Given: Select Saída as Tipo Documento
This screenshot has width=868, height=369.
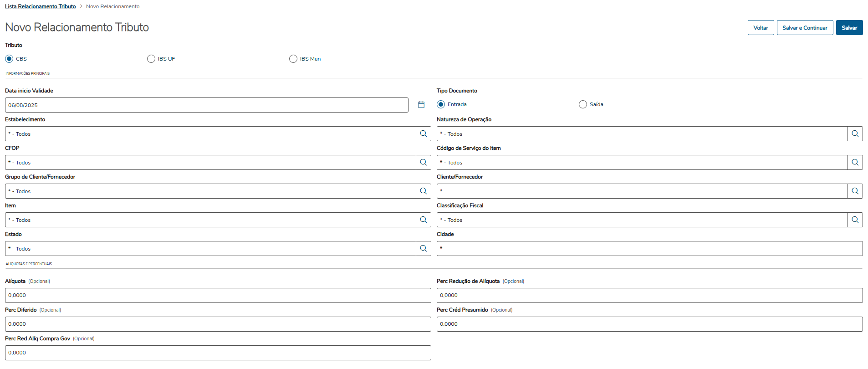Looking at the screenshot, I should [x=583, y=104].
